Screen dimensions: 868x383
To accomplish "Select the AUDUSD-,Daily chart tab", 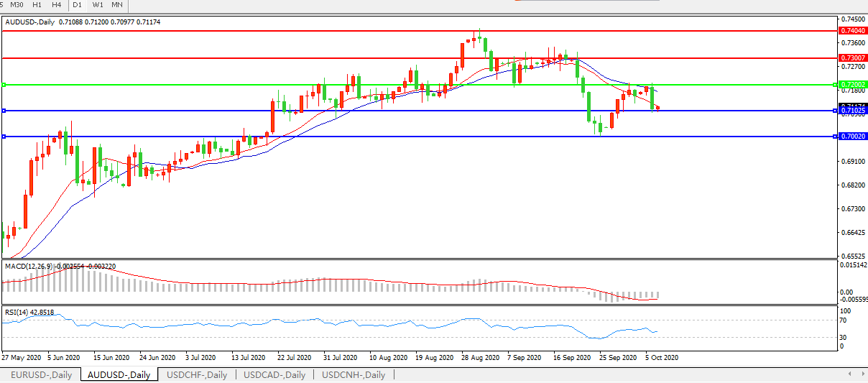I will 119,374.
